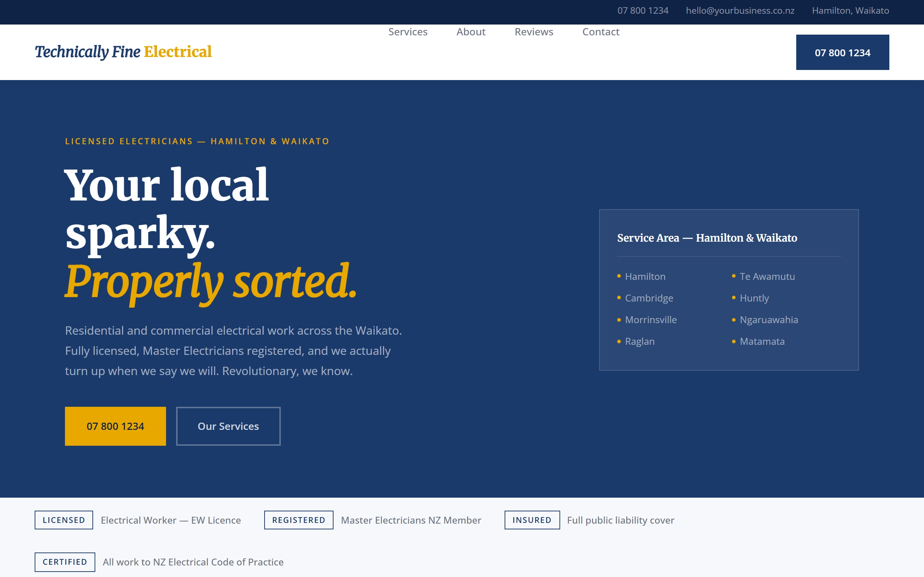Click the INSURED badge
The width and height of the screenshot is (924, 577).
[532, 520]
